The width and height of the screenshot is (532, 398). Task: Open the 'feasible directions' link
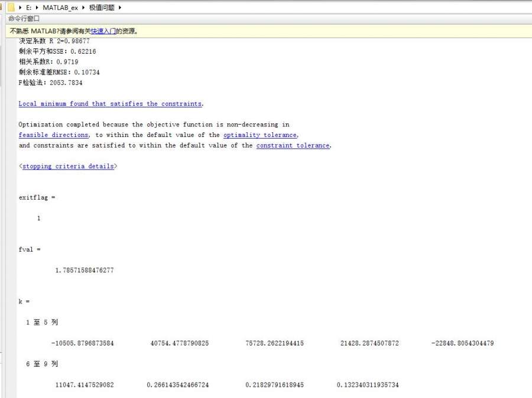pyautogui.click(x=53, y=135)
